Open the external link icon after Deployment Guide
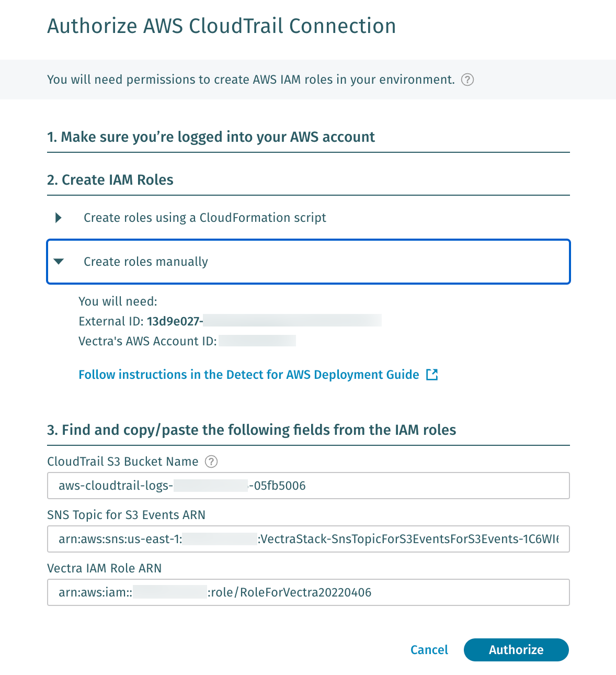This screenshot has width=616, height=675. point(432,375)
